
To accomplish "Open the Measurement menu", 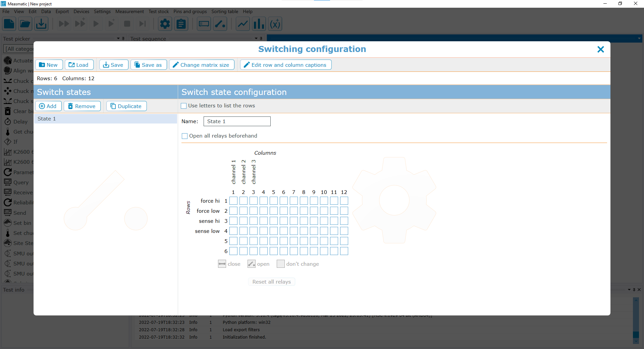I will click(x=129, y=11).
